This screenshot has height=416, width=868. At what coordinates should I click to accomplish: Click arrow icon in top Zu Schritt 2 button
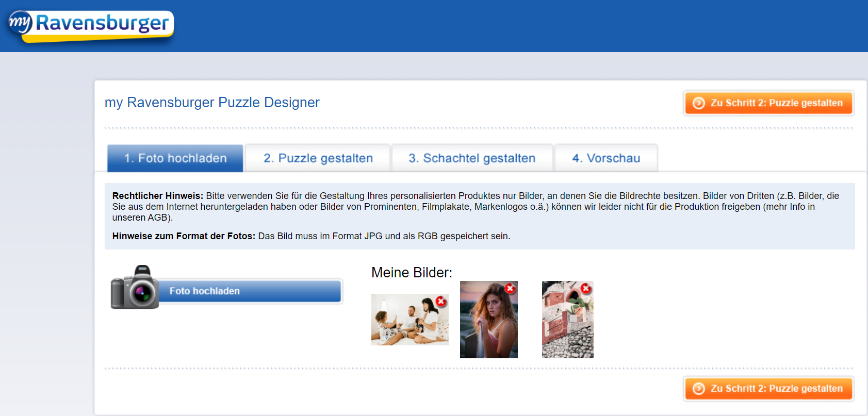click(x=699, y=103)
